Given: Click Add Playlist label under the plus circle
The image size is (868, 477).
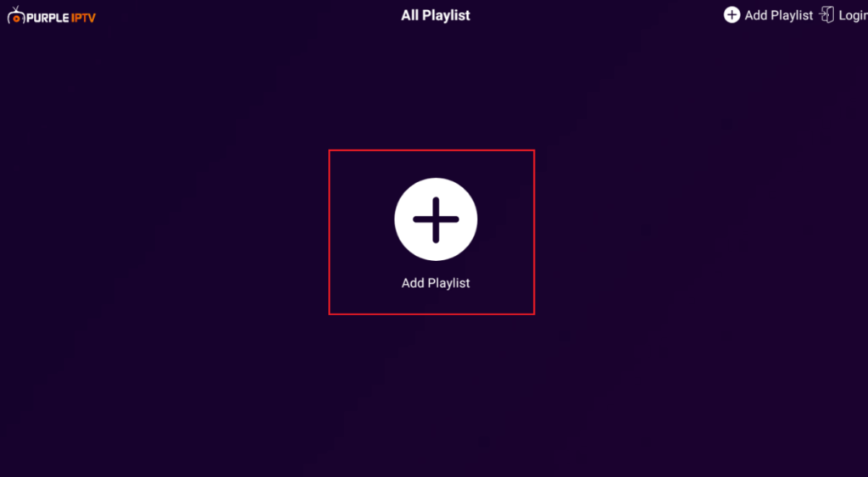Looking at the screenshot, I should (436, 283).
